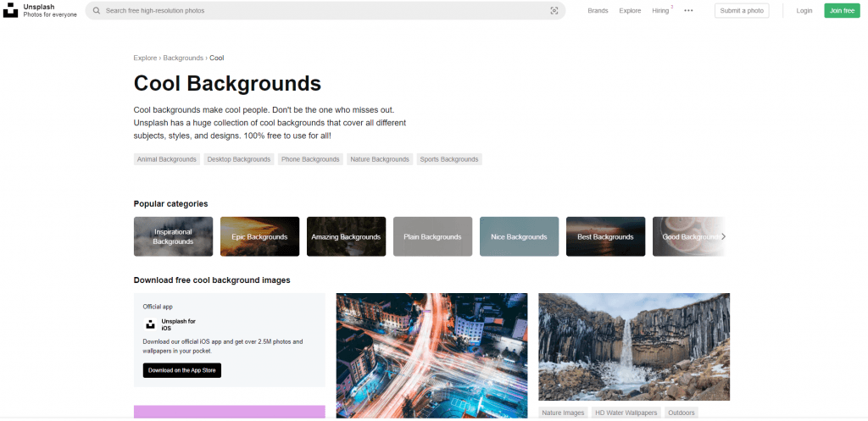Go to Explore breadcrumb link
Viewport: 868px width, 421px height.
[145, 58]
